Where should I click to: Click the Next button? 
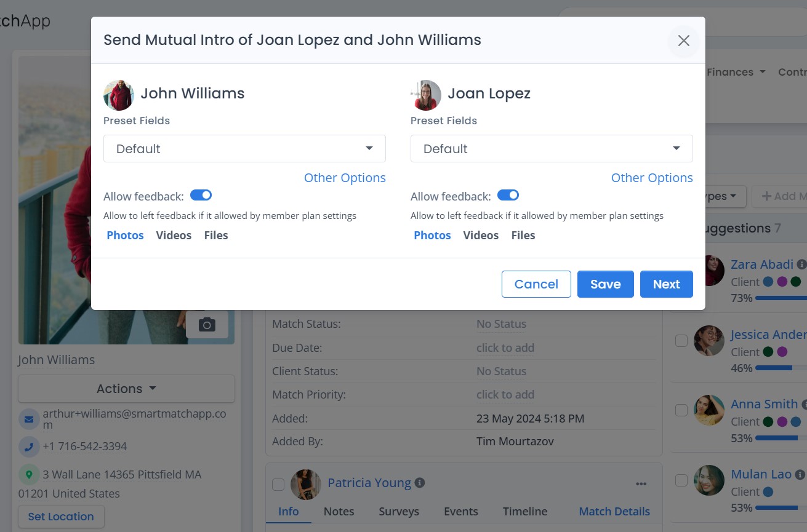(x=666, y=284)
